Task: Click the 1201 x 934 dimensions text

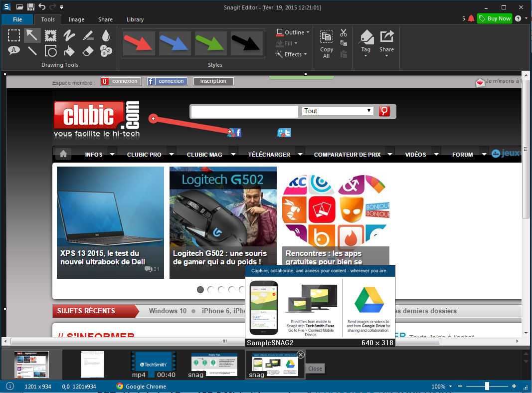Action: [38, 387]
